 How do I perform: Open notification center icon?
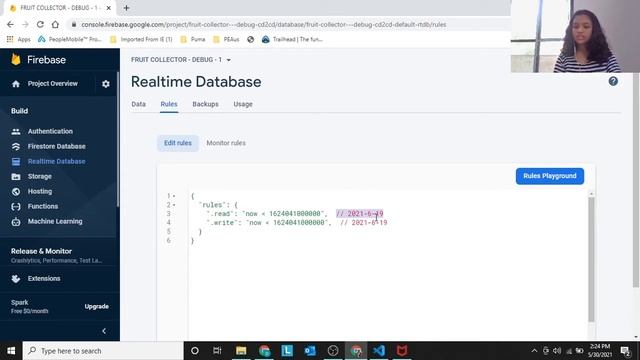click(625, 351)
